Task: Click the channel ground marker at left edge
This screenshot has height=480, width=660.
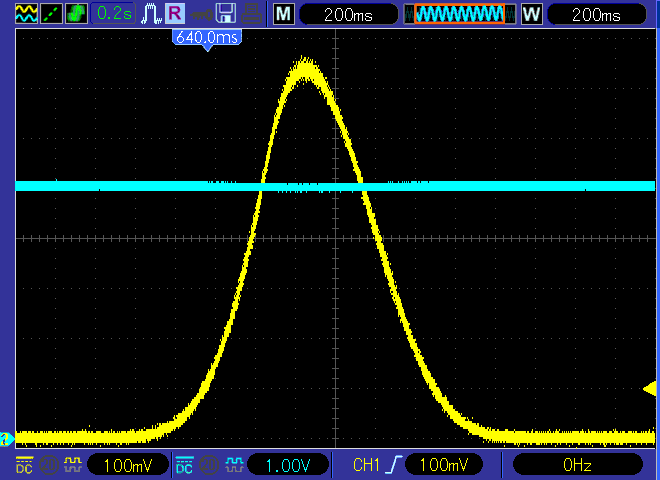Action: 7,439
